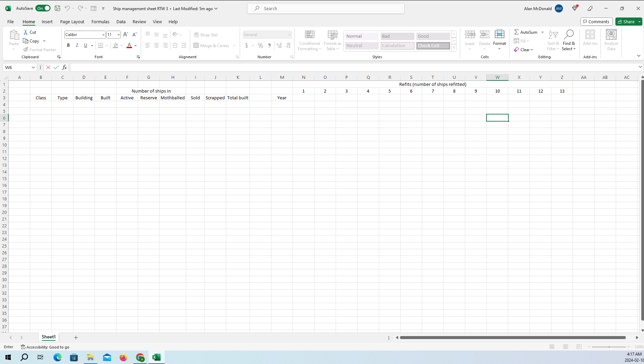Open Find & Select
The image size is (644, 364).
point(569,40)
